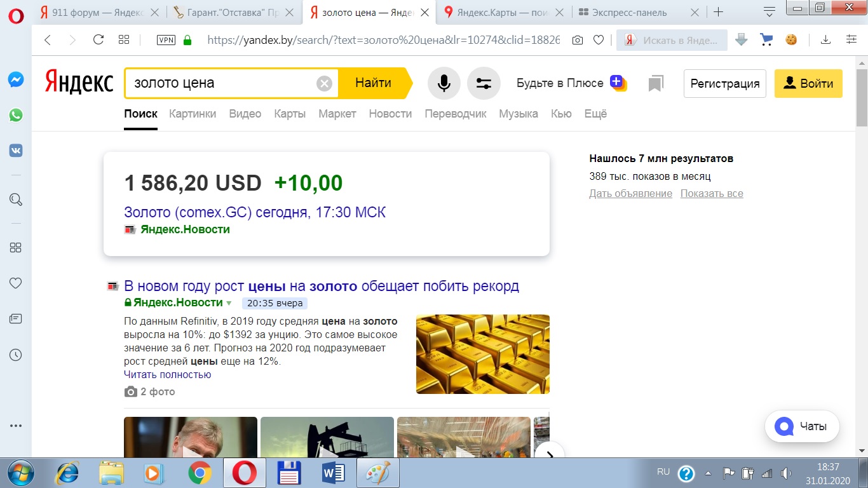Open Будьте в Плюсе promo link
The image size is (868, 488).
(571, 83)
